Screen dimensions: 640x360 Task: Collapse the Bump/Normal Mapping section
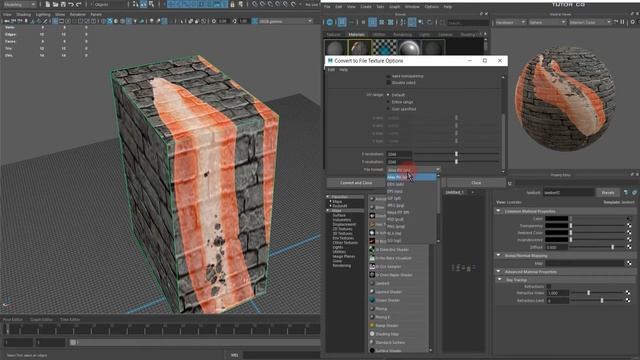(498, 255)
